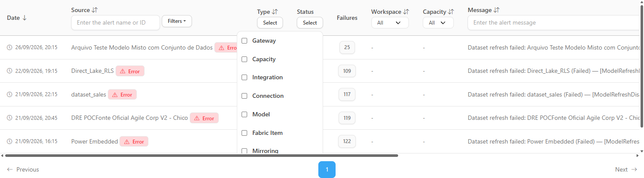
Task: Tick the Mirroring checkbox
Action: 244,151
